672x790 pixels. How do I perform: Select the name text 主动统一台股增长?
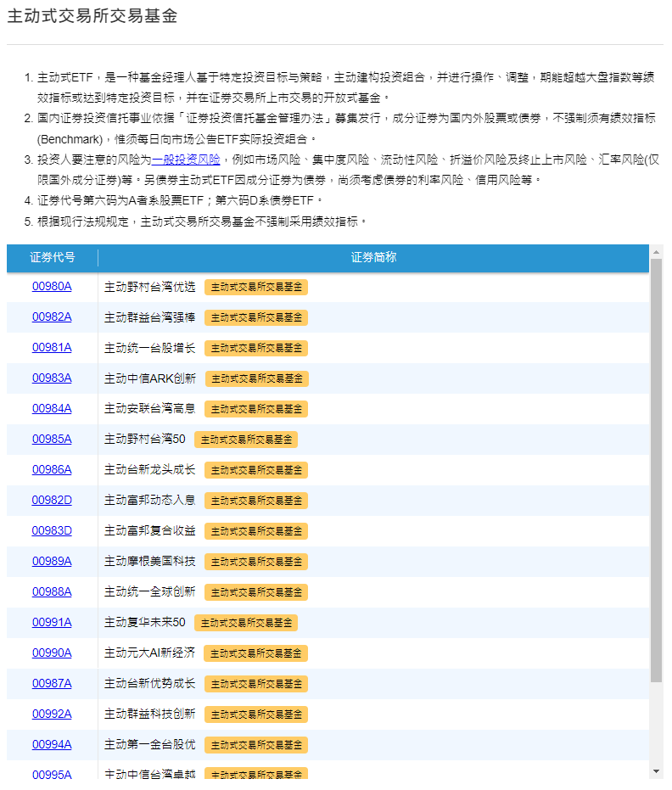point(149,348)
